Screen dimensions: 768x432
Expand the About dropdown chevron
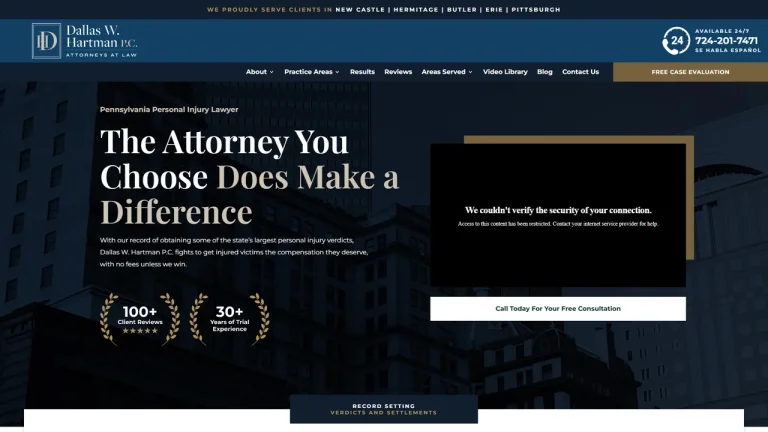pyautogui.click(x=271, y=72)
